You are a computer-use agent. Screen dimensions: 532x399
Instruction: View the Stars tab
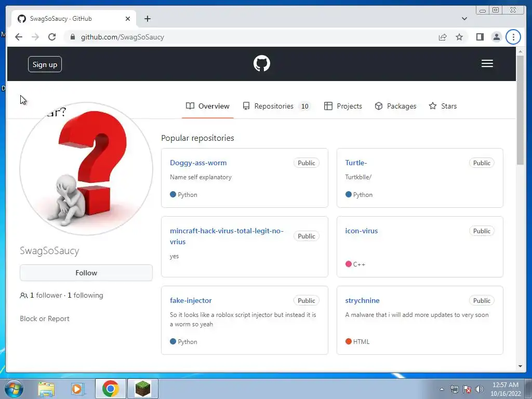click(x=443, y=106)
